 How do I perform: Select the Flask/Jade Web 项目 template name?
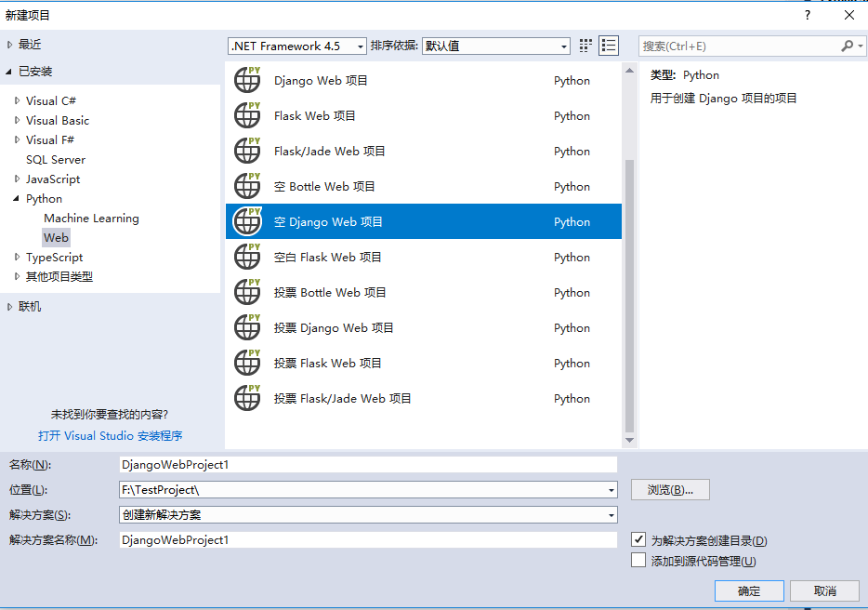[x=329, y=152]
